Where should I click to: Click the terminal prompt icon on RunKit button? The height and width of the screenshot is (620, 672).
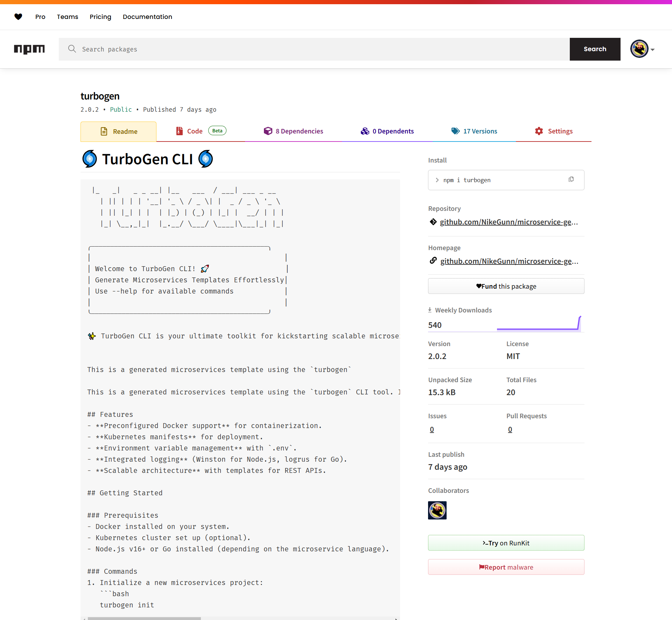click(x=485, y=543)
